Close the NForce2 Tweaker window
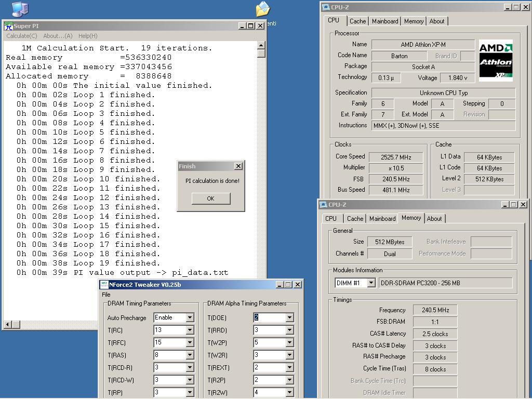The width and height of the screenshot is (532, 399). coord(298,284)
